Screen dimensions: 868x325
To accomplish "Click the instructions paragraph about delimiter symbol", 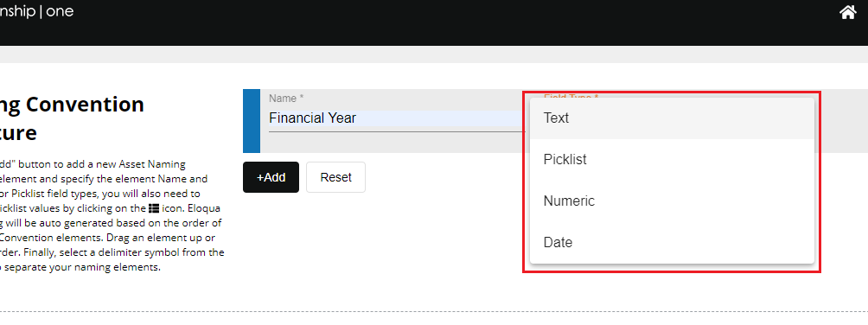I will tap(112, 216).
